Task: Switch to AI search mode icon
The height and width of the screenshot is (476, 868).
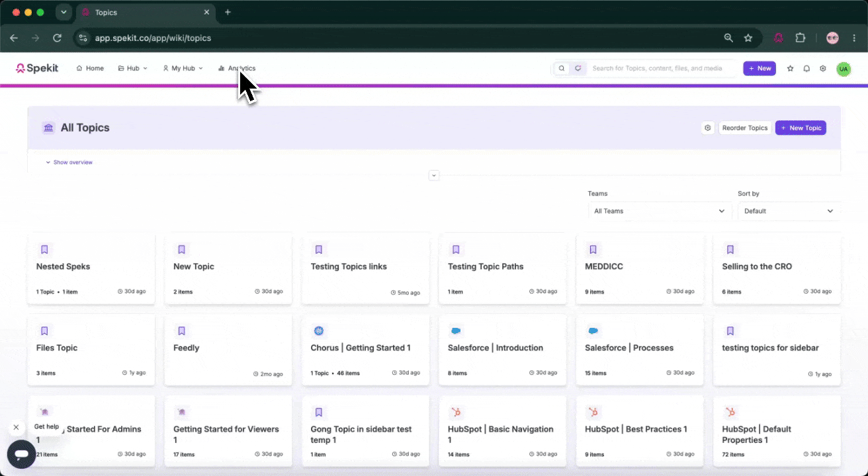Action: pos(578,68)
